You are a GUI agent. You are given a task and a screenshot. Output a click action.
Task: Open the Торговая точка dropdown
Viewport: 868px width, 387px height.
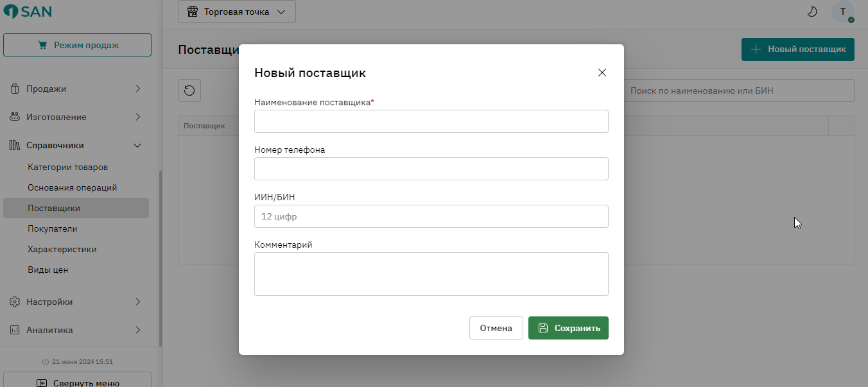237,12
